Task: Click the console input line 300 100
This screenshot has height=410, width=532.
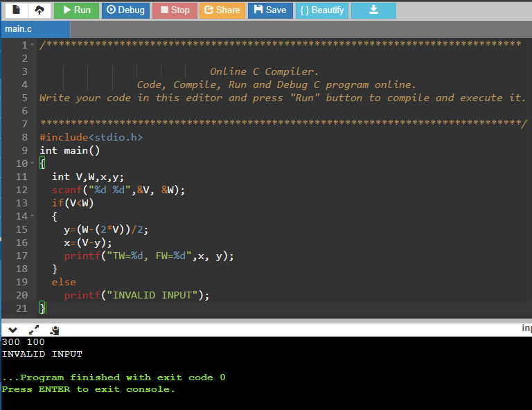Action: click(x=24, y=342)
